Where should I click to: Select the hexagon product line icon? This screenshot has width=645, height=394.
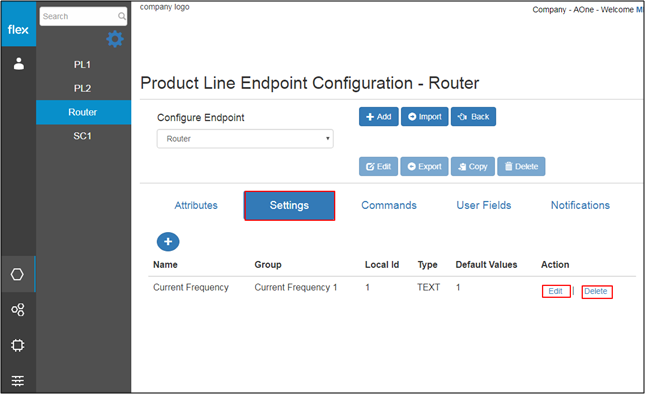pyautogui.click(x=17, y=274)
